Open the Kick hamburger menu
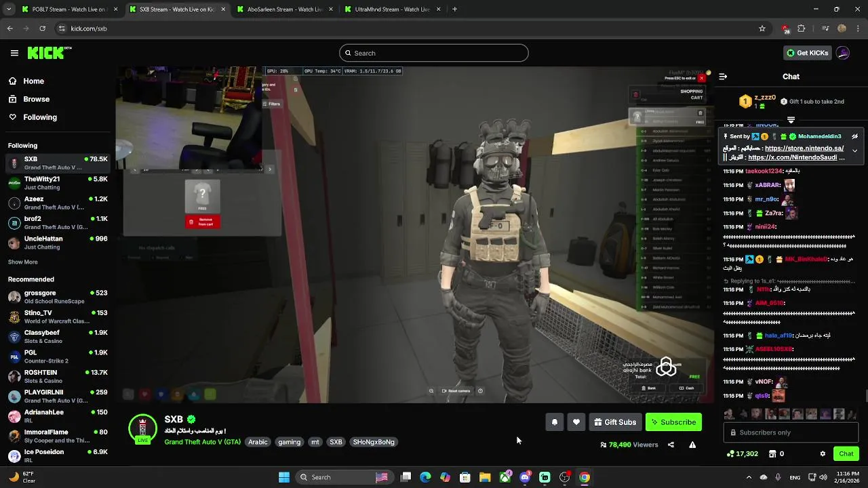This screenshot has height=488, width=868. (x=14, y=53)
